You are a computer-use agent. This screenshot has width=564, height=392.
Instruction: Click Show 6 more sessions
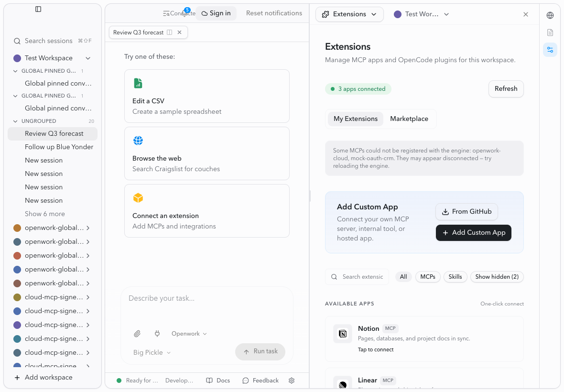pyautogui.click(x=44, y=214)
